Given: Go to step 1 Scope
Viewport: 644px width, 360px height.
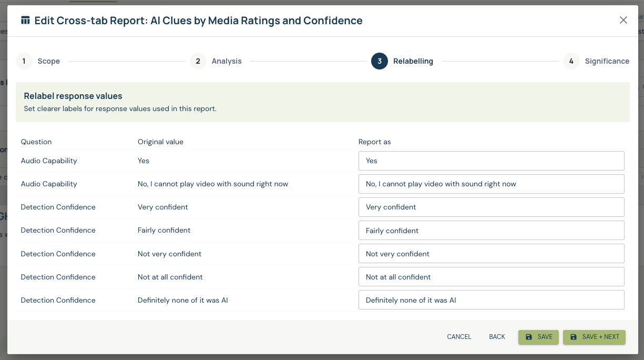Looking at the screenshot, I should pyautogui.click(x=38, y=61).
